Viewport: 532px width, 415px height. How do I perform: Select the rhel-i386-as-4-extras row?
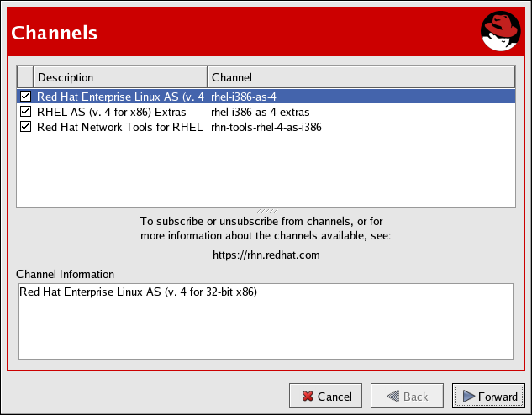pyautogui.click(x=261, y=112)
